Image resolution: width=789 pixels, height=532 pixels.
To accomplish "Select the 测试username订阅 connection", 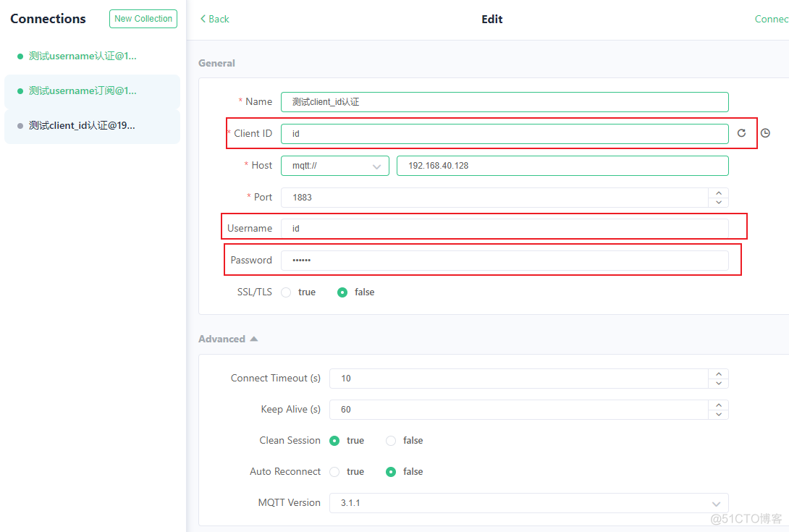I will tap(83, 91).
